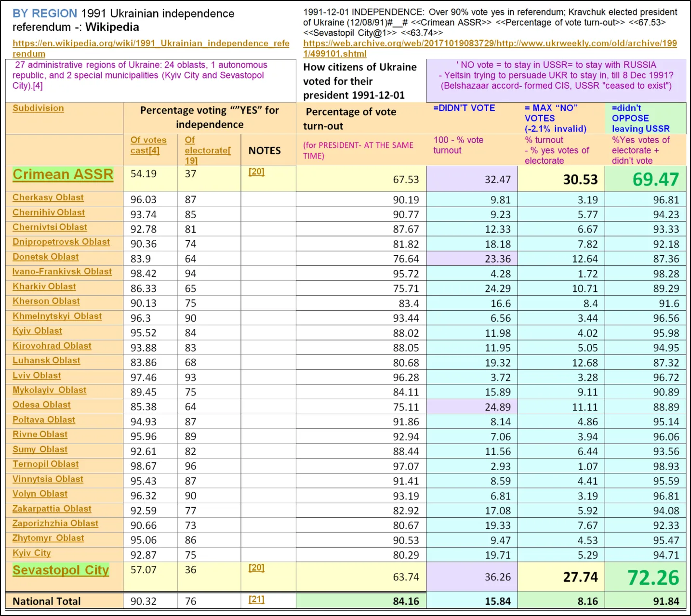691x616 pixels.
Task: Select national turnout total 84.16
Action: pos(406,602)
